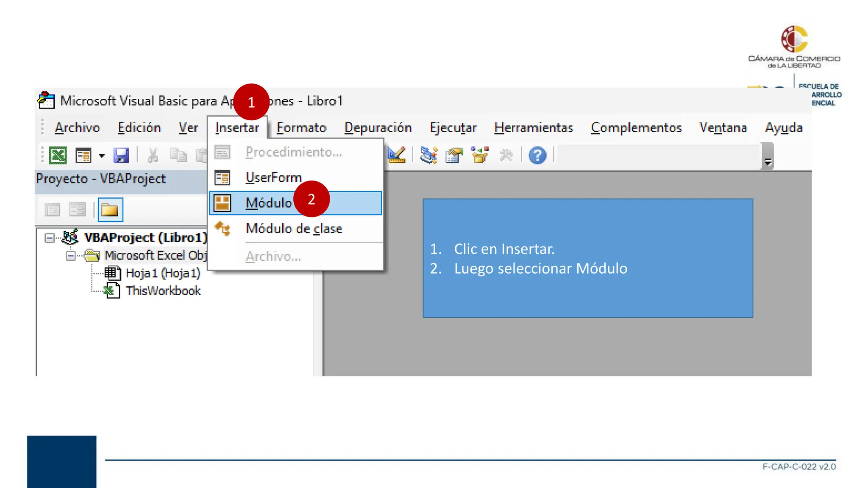The height and width of the screenshot is (488, 868).
Task: Click the Hoja1 worksheet icon in tree
Action: pyautogui.click(x=112, y=273)
